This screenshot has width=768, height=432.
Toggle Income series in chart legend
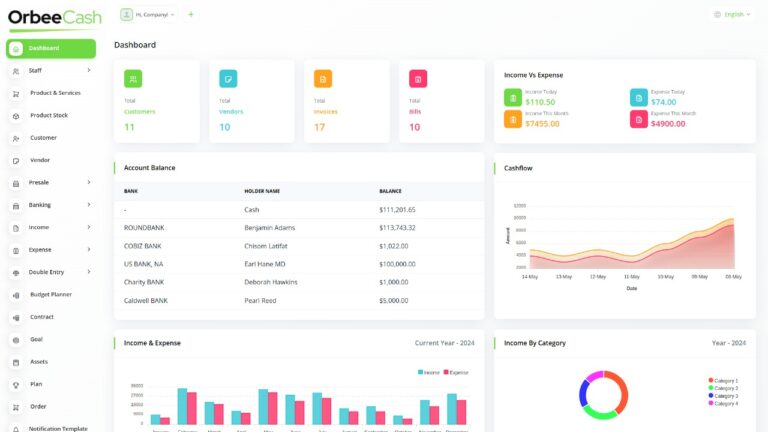click(x=429, y=371)
